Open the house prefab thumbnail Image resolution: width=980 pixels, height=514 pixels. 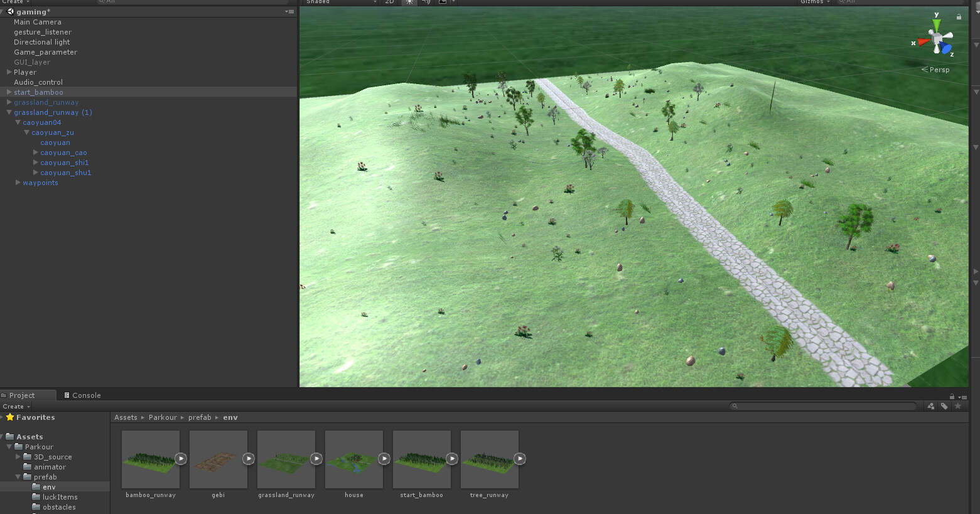(x=353, y=459)
